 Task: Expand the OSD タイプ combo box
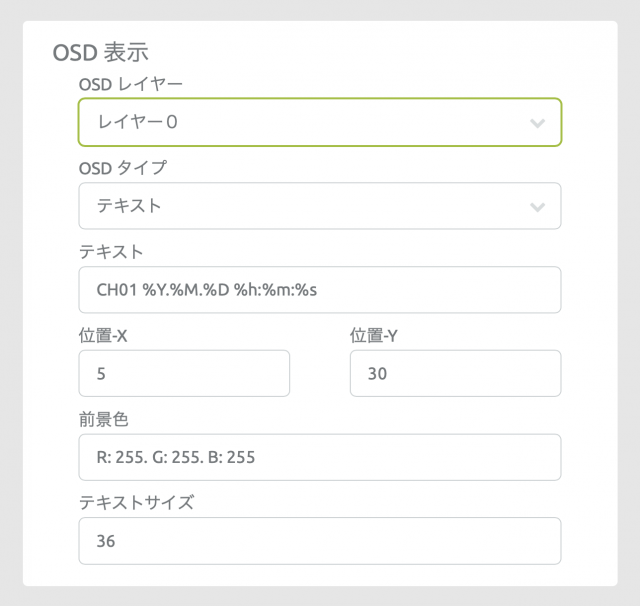(x=319, y=207)
